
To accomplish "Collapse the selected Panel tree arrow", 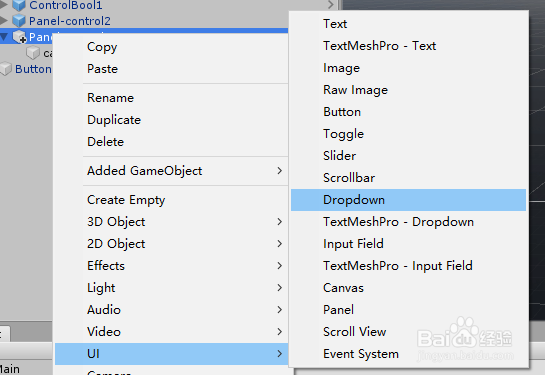I will pyautogui.click(x=4, y=37).
